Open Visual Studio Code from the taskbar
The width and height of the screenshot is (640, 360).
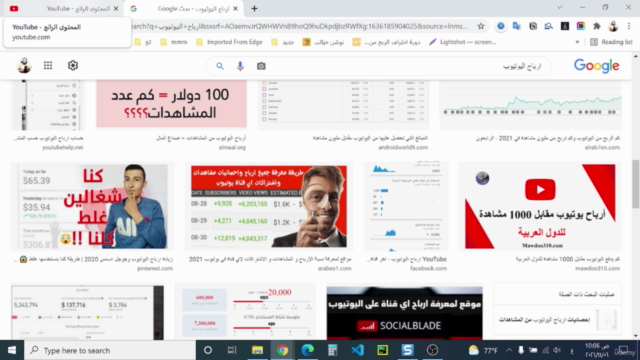click(358, 350)
